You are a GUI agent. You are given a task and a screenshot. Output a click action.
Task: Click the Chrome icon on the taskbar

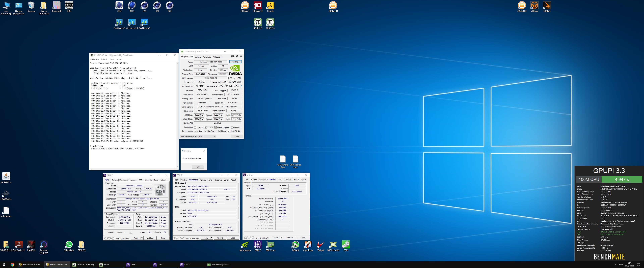(x=13, y=264)
